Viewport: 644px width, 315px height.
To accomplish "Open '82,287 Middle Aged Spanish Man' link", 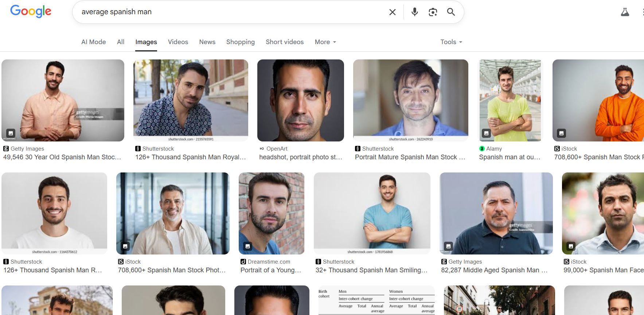I will tap(495, 270).
